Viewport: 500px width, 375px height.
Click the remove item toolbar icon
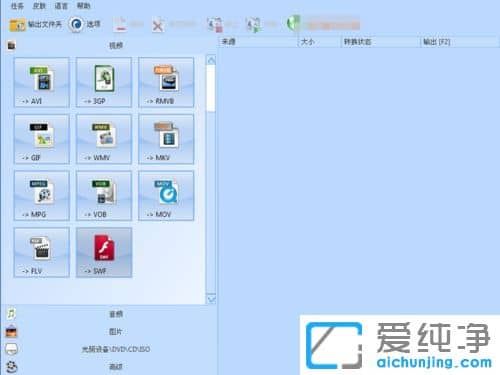120,24
